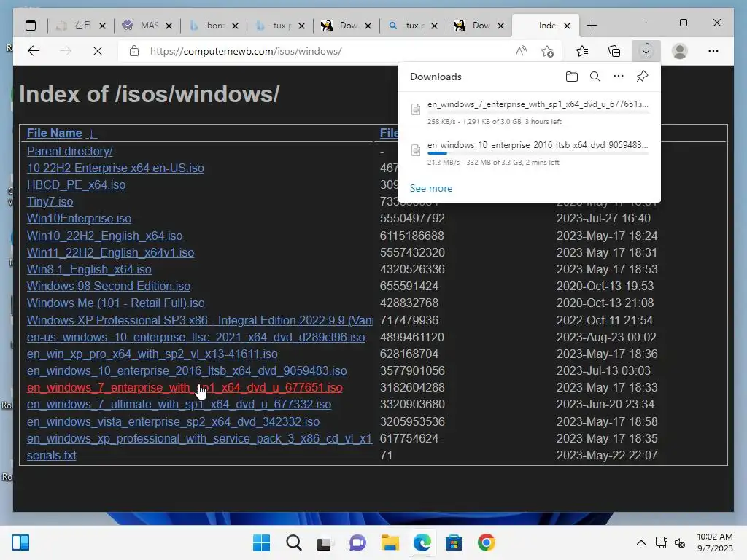This screenshot has height=560, width=747.
Task: Go back to the previous page
Action: click(34, 51)
